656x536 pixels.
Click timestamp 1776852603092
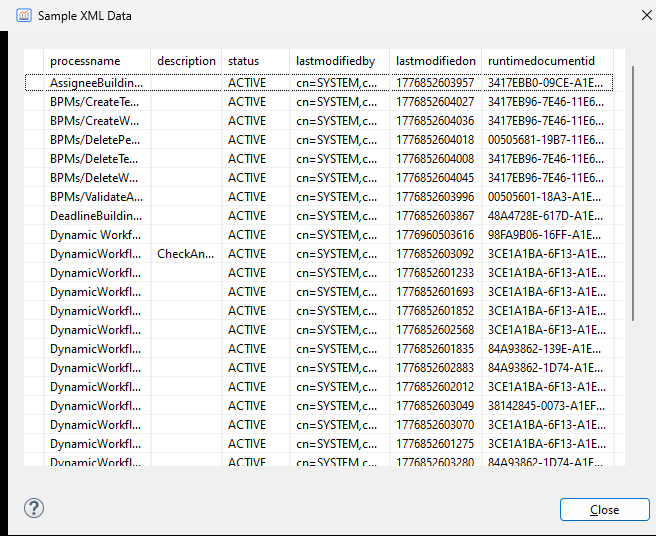[435, 254]
